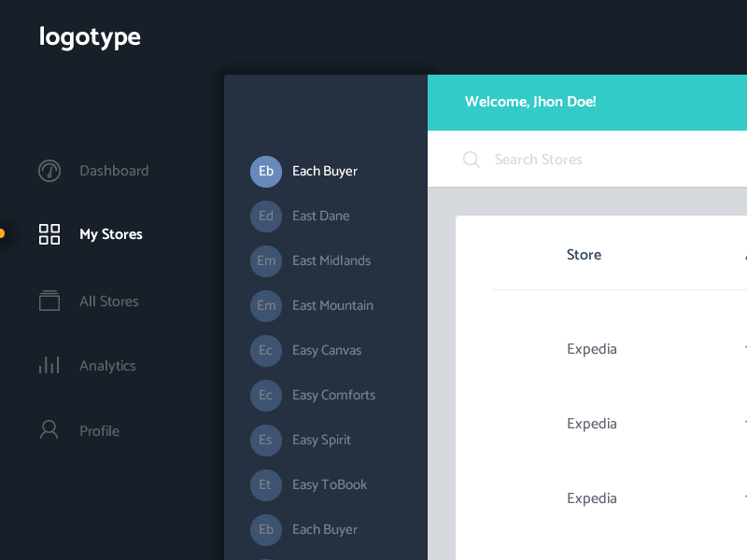Click the Analytics bar chart icon
This screenshot has width=747, height=560.
point(49,365)
